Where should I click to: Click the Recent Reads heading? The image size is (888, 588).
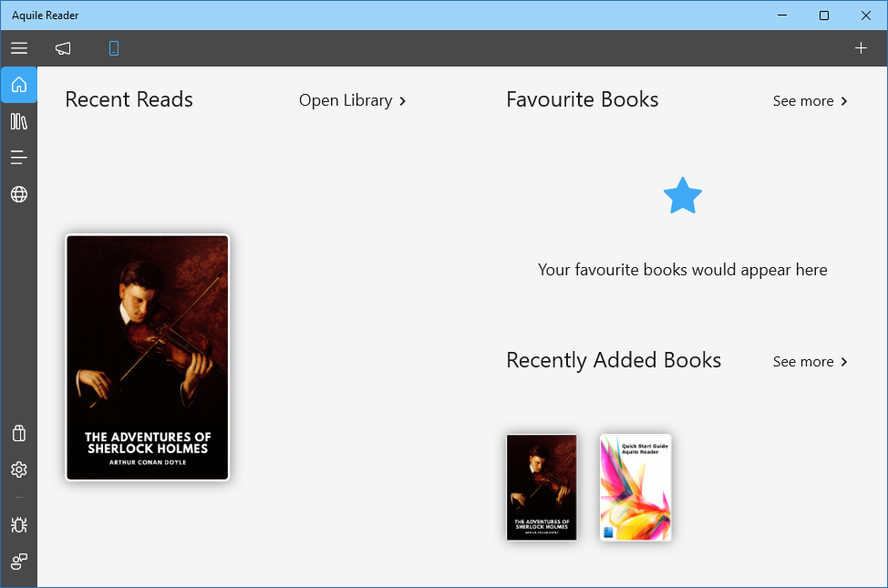(x=129, y=99)
